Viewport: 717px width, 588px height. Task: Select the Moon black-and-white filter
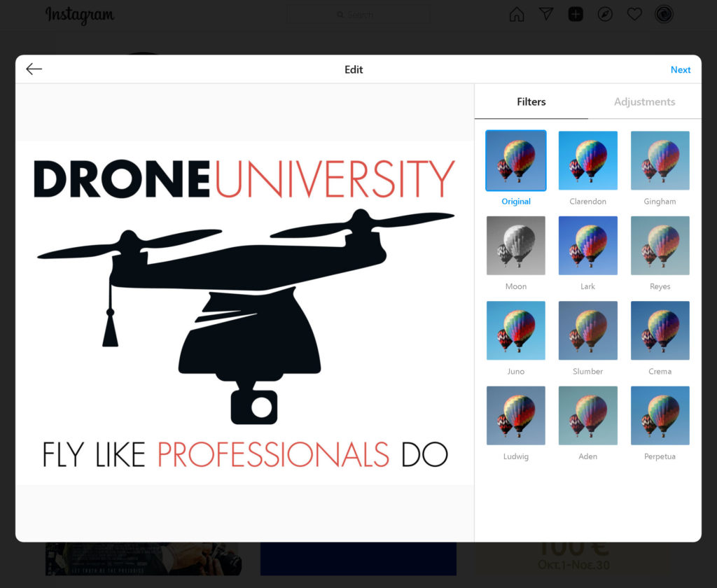pos(516,246)
